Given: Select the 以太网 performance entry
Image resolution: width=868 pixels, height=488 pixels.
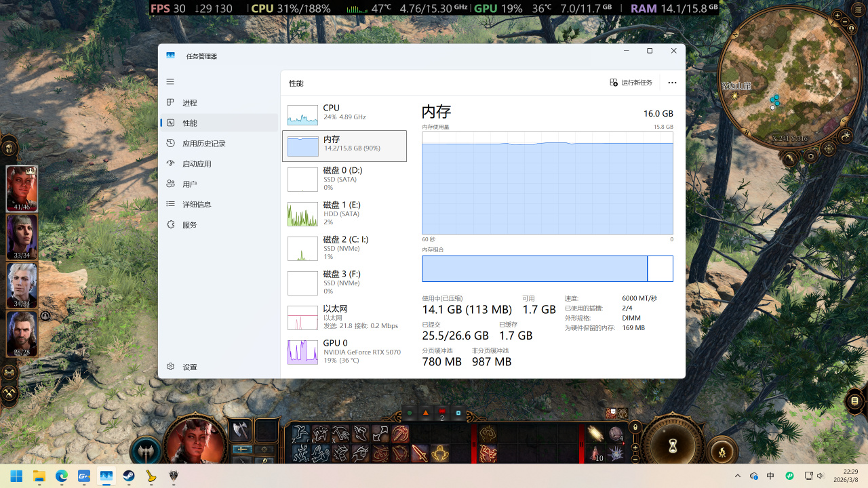Looking at the screenshot, I should click(344, 317).
